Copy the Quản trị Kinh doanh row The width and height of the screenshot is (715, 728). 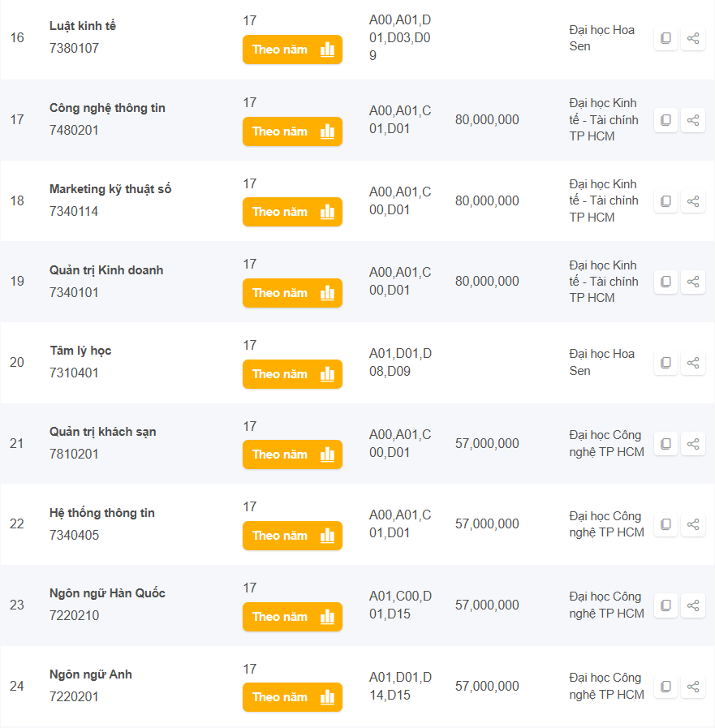pos(665,282)
